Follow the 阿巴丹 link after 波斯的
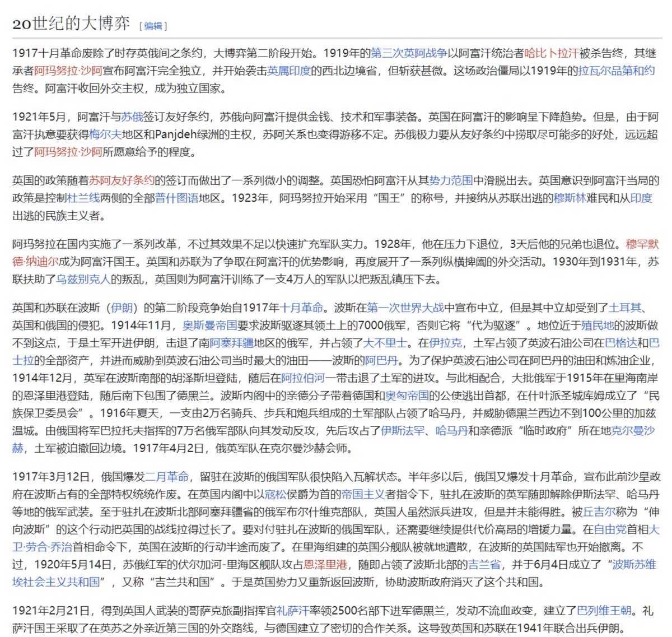Screen dimensions: 672x637 coord(381,360)
